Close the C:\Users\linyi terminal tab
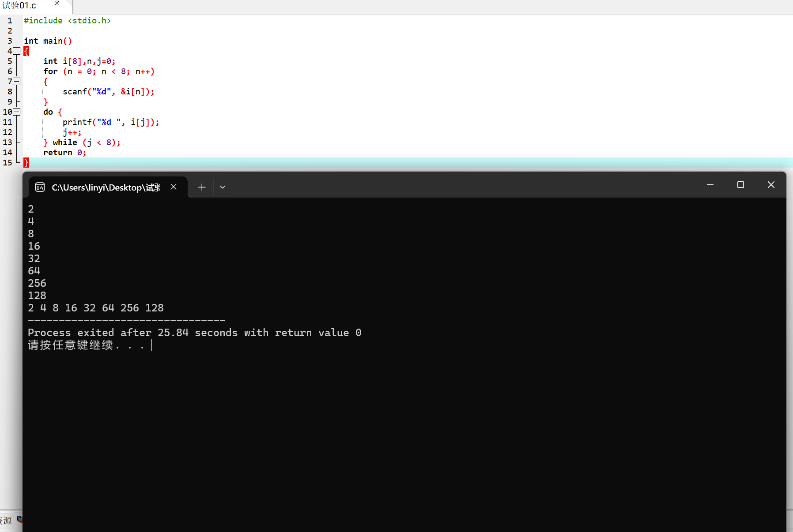The height and width of the screenshot is (532, 793). [x=174, y=187]
